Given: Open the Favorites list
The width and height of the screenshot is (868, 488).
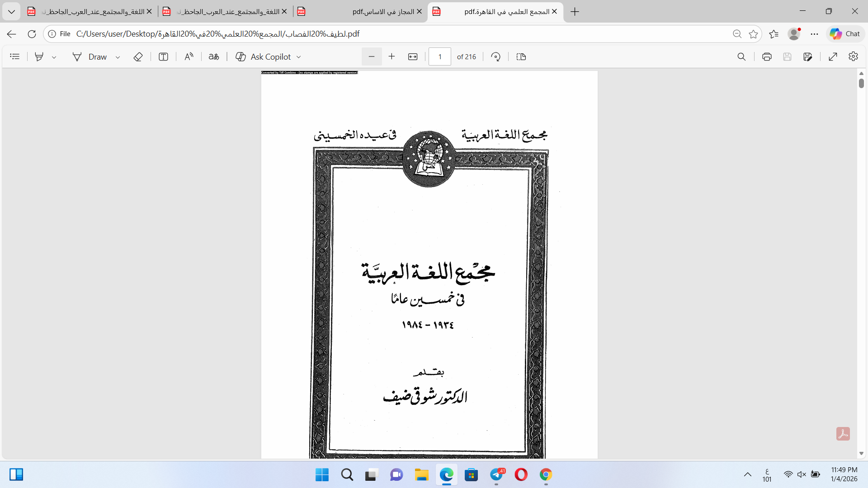Looking at the screenshot, I should (x=774, y=34).
